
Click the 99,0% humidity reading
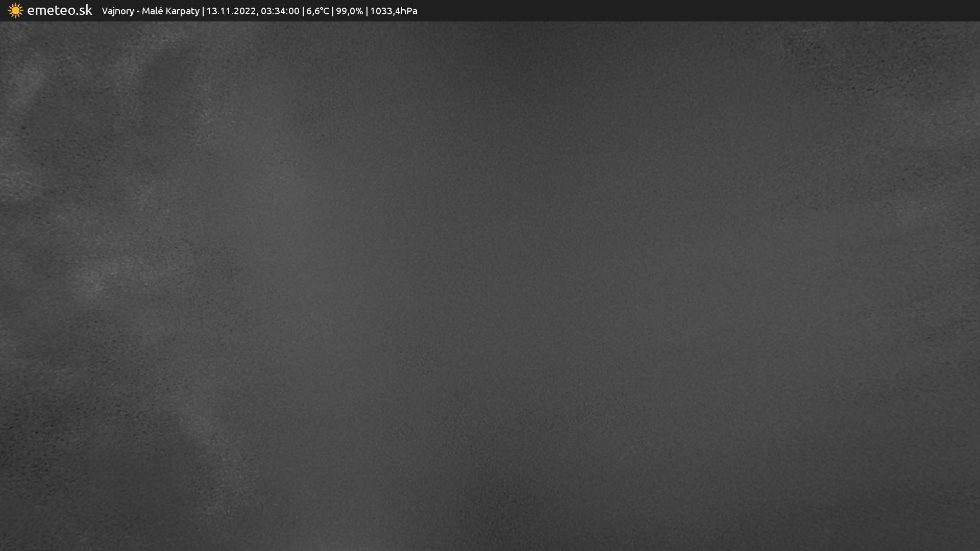pyautogui.click(x=349, y=11)
